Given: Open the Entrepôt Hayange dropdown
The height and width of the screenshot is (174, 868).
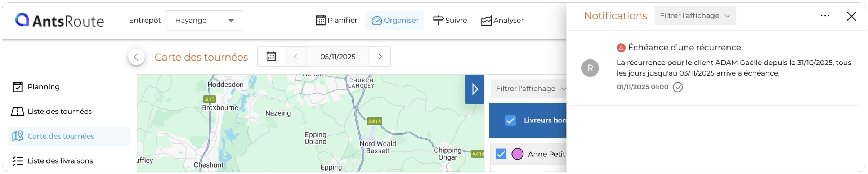Looking at the screenshot, I should point(204,21).
